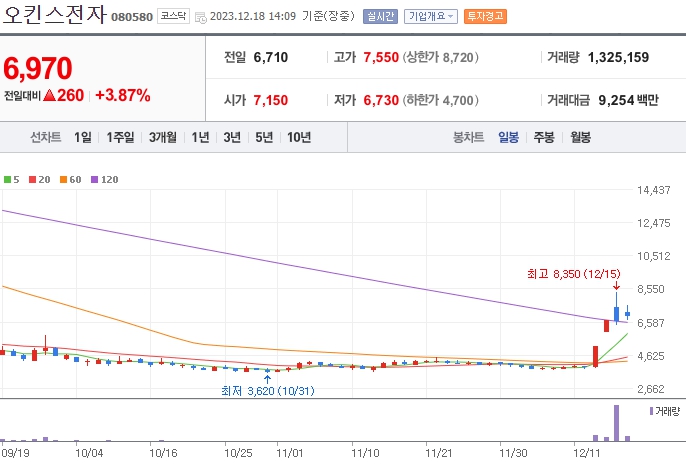
Task: Click the 시가 value 7,150
Action: click(271, 100)
